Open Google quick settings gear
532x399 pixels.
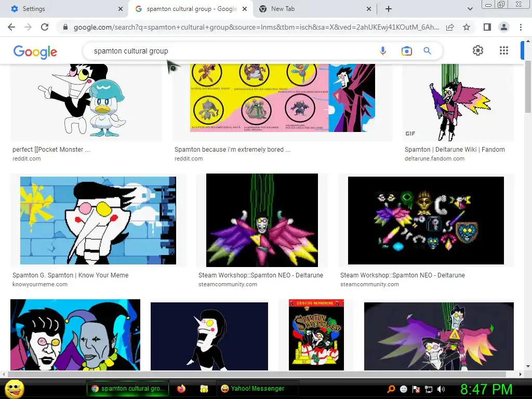click(x=478, y=50)
